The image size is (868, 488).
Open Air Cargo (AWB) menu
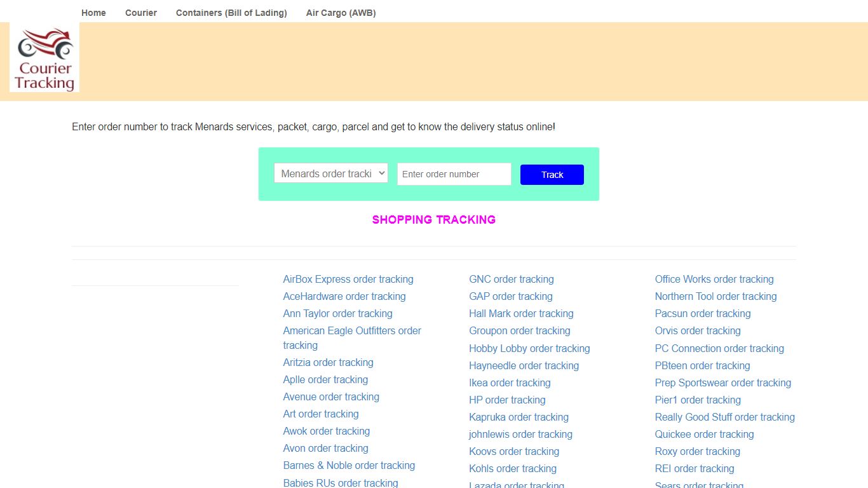[341, 13]
